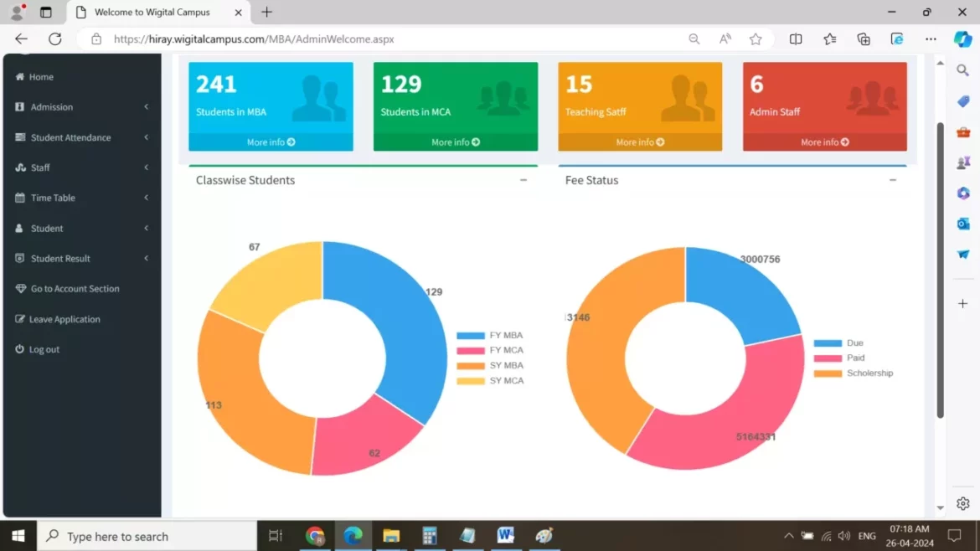Click the Log out icon
Screen dimensions: 980x551
[x=18, y=349]
